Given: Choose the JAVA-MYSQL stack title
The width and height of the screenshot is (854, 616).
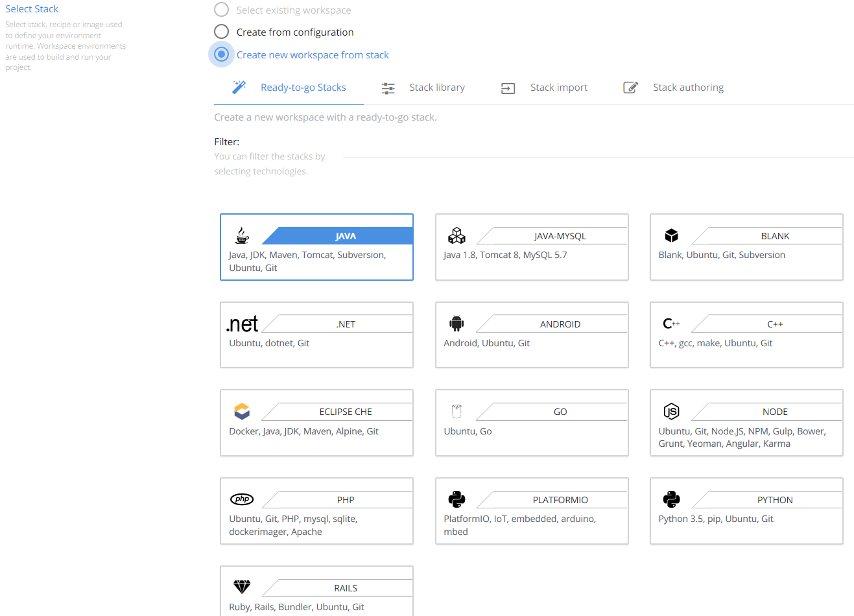Looking at the screenshot, I should [560, 236].
